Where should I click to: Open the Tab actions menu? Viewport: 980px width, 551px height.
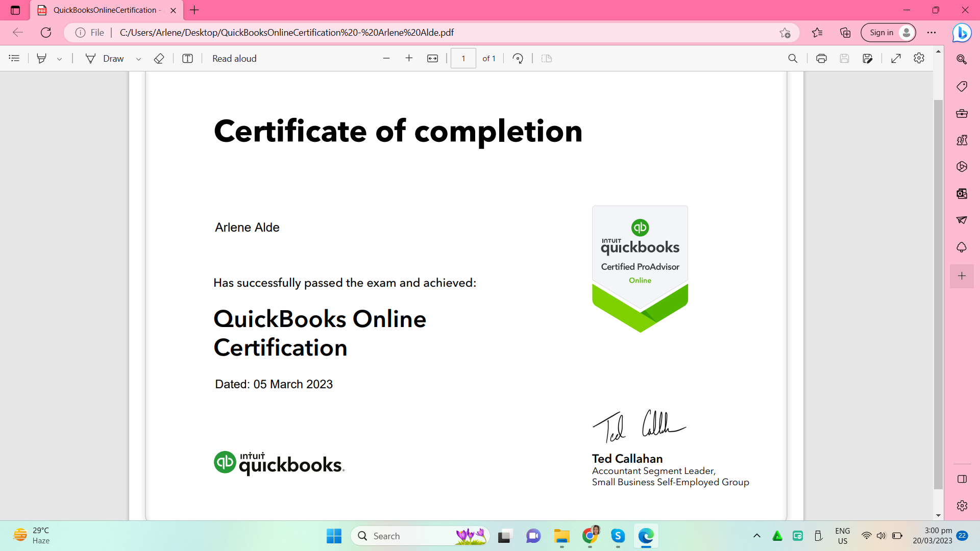[x=15, y=10]
